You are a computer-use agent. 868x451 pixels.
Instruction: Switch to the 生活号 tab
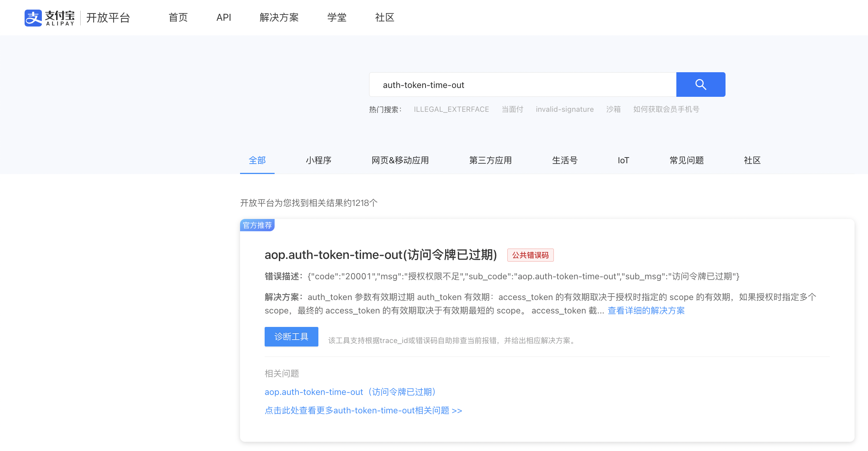click(x=565, y=161)
